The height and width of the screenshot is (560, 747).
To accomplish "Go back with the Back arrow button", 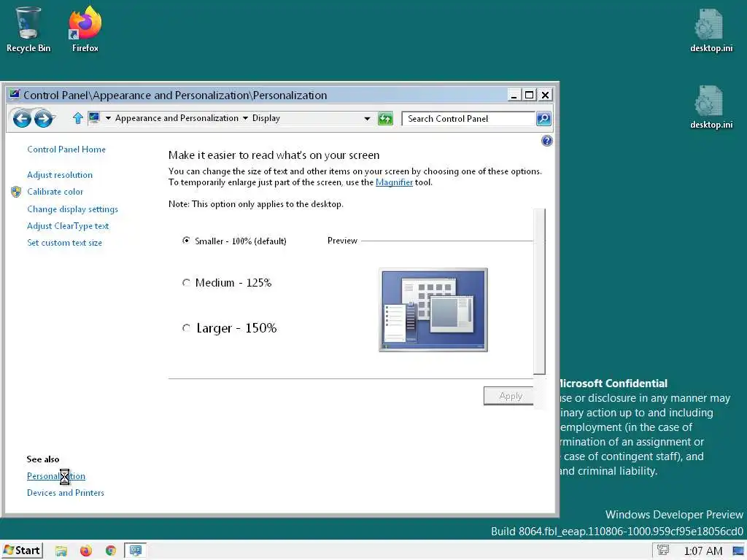I will click(x=22, y=119).
